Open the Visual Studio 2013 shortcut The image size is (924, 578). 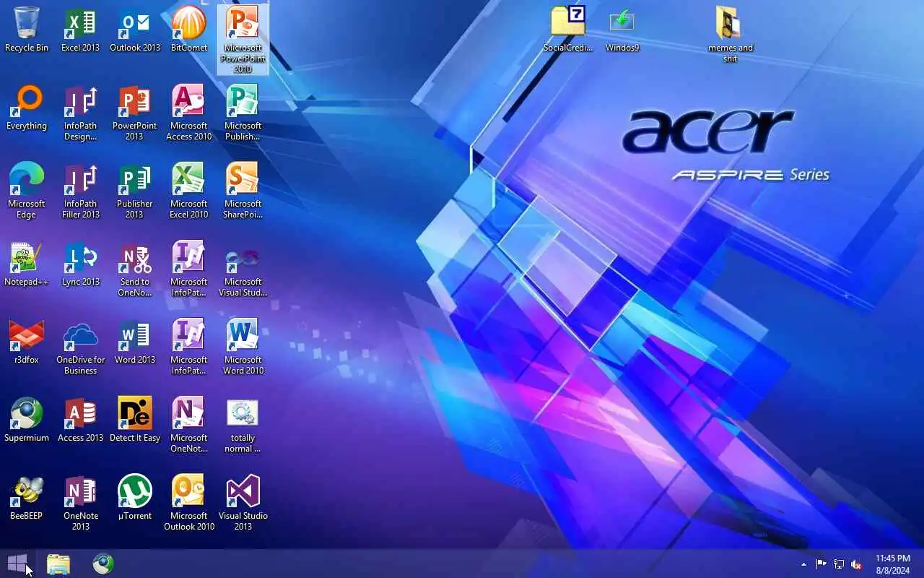pos(243,503)
